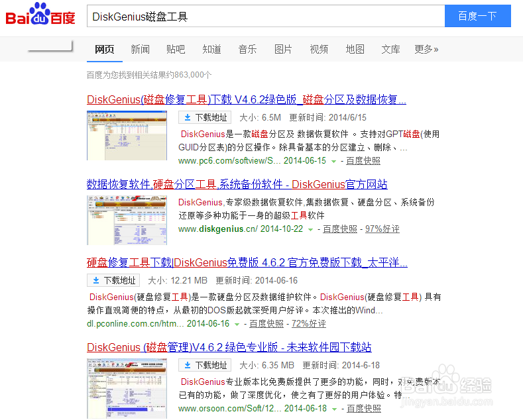Click 下载地址 button for the 6.5M result
Viewport: 523px width, 420px height.
pyautogui.click(x=205, y=117)
